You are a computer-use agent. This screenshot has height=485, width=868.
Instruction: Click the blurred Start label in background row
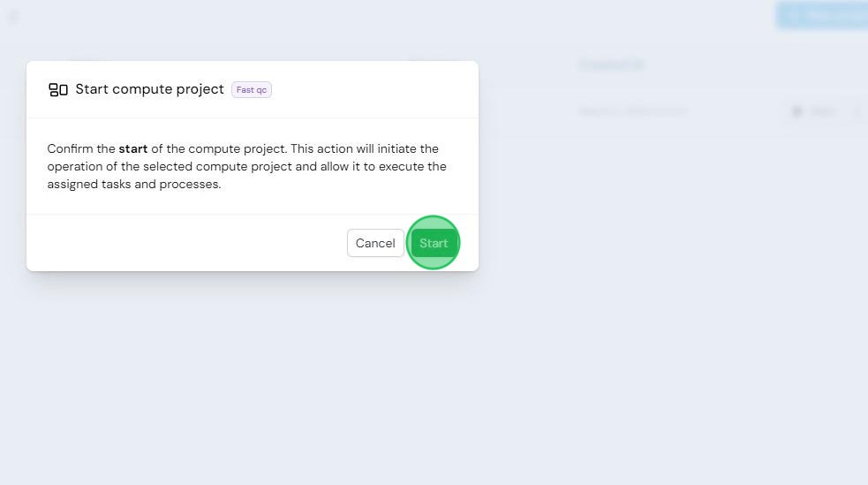click(823, 112)
